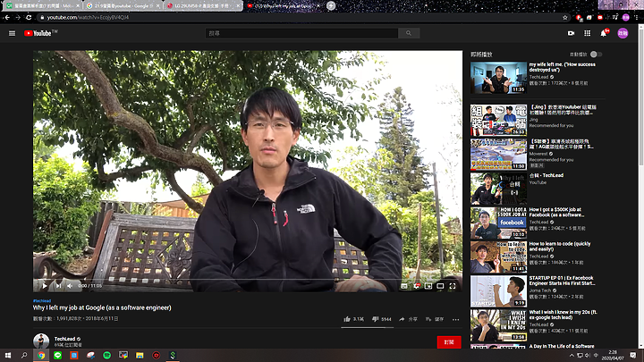Enter fullscreen mode

453,286
